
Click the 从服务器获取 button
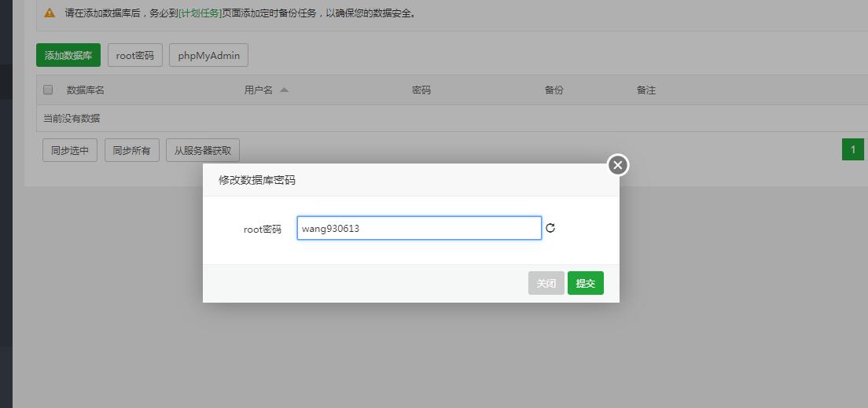tap(203, 150)
